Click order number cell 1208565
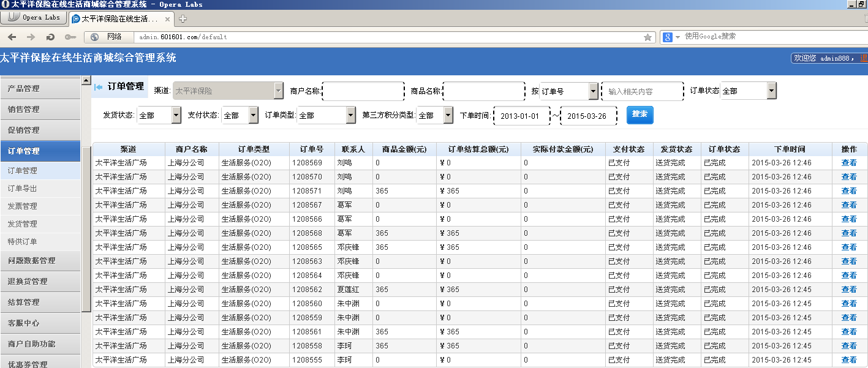Viewport: 868px width, 368px height. click(x=312, y=247)
